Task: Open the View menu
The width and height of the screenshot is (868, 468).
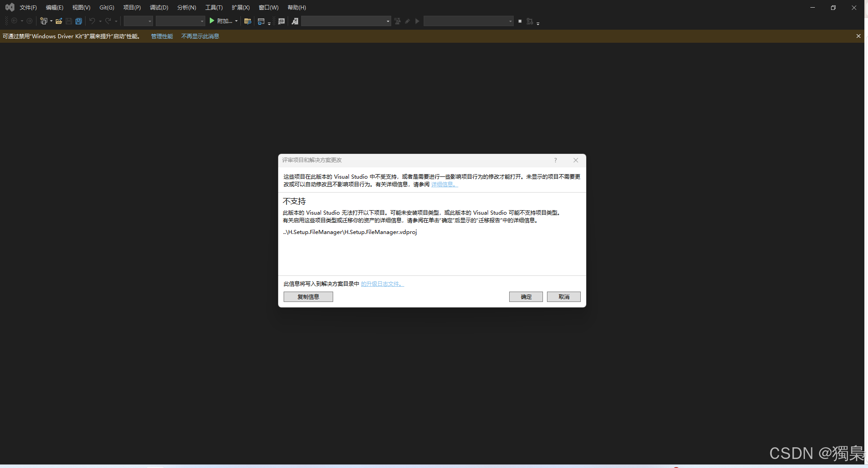Action: pos(81,7)
